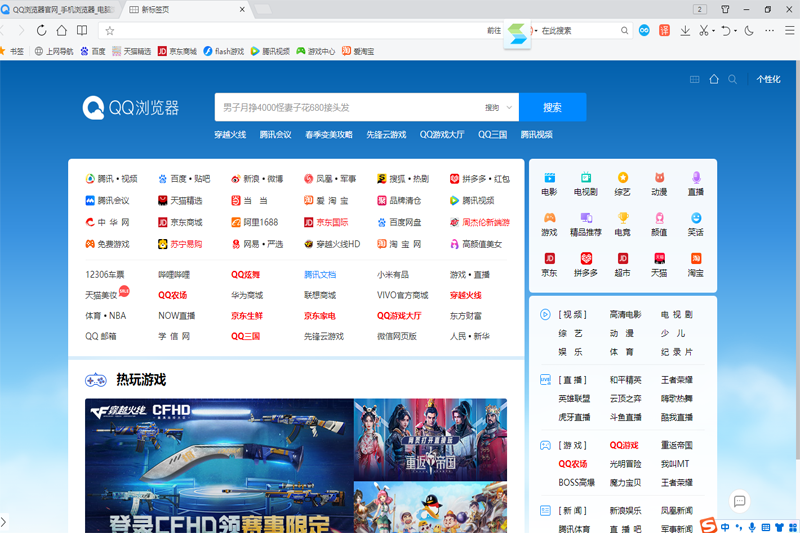Open the 百度·贴吧 link
Image resolution: width=800 pixels, height=533 pixels.
click(184, 179)
